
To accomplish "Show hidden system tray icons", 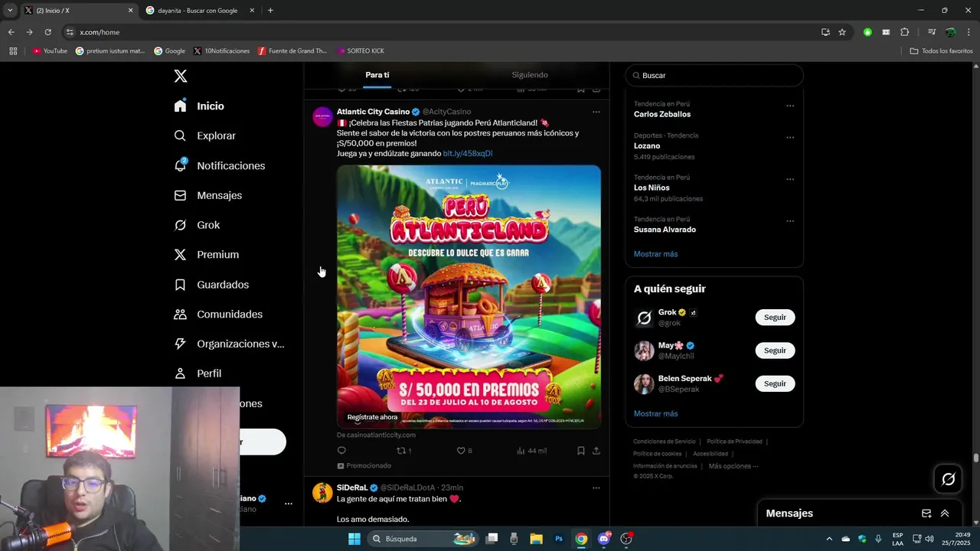I will coord(829,539).
